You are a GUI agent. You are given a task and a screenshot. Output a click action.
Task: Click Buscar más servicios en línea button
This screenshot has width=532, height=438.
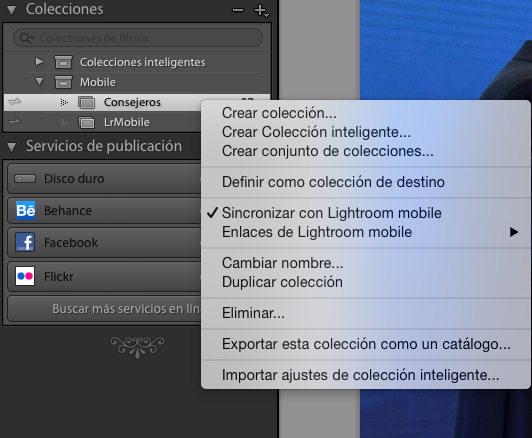pos(104,309)
